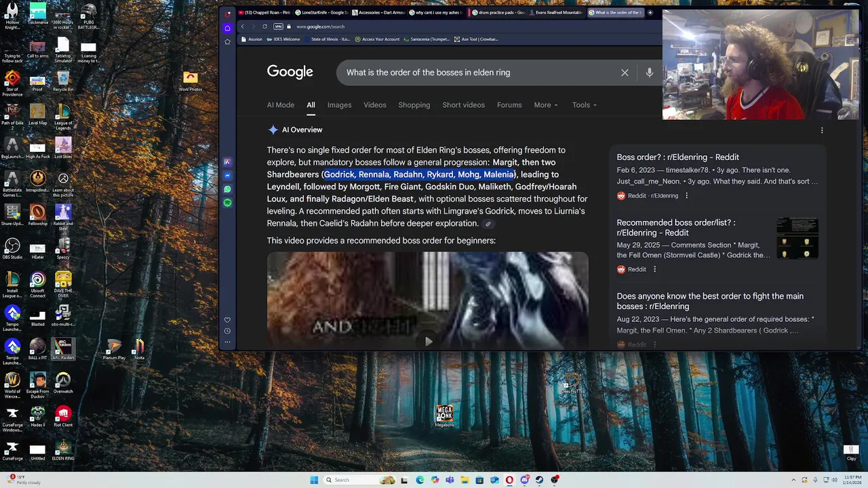The image size is (868, 488).
Task: Select the Forums search tab
Action: point(509,105)
